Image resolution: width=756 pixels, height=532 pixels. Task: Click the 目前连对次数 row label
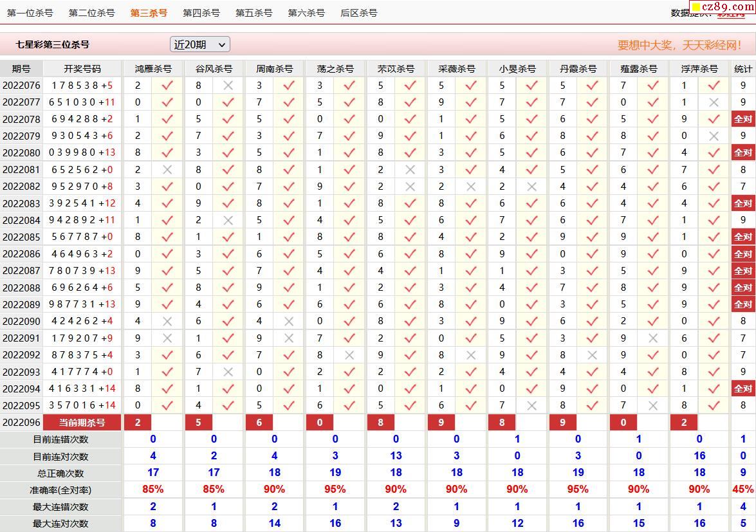pos(60,456)
